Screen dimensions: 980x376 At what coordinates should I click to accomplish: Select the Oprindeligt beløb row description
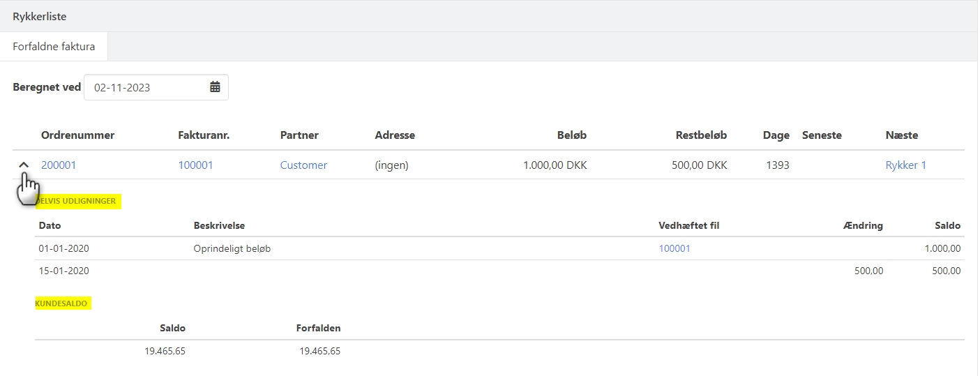[x=232, y=248]
